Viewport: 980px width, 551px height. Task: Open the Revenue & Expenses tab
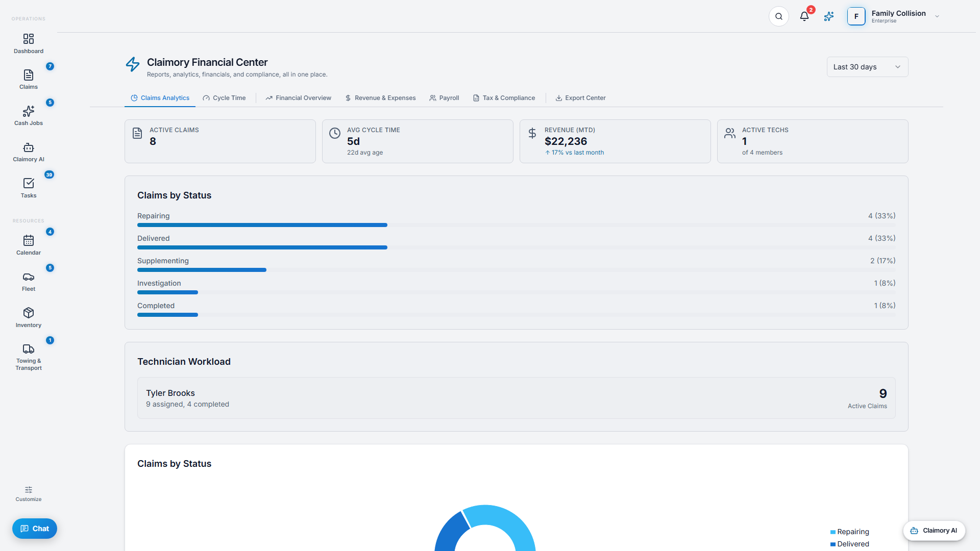point(380,98)
